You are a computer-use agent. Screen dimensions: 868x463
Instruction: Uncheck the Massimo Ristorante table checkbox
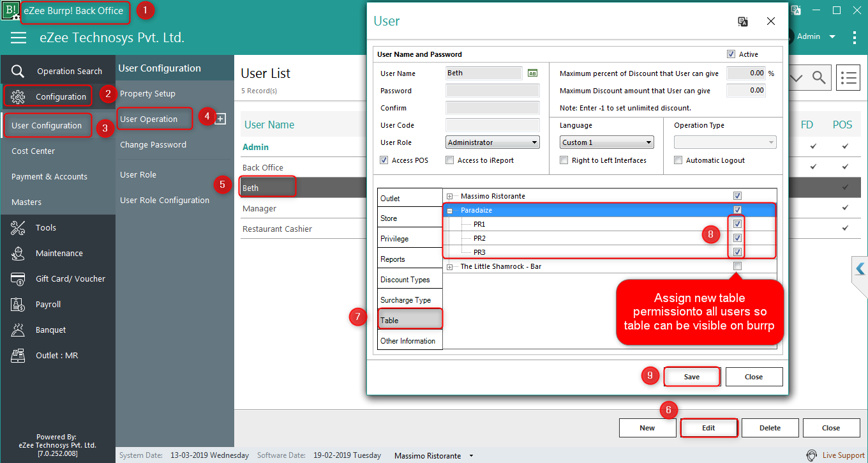pos(737,196)
